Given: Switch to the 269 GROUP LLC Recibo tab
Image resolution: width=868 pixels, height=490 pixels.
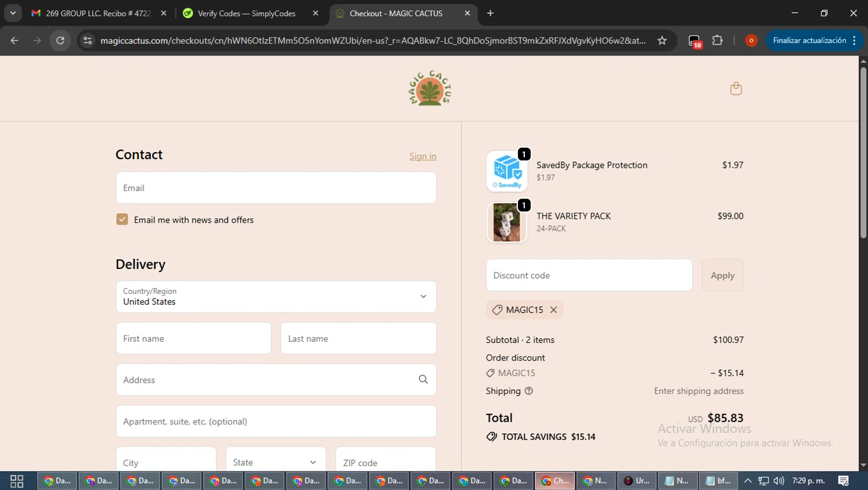Looking at the screenshot, I should [x=98, y=13].
